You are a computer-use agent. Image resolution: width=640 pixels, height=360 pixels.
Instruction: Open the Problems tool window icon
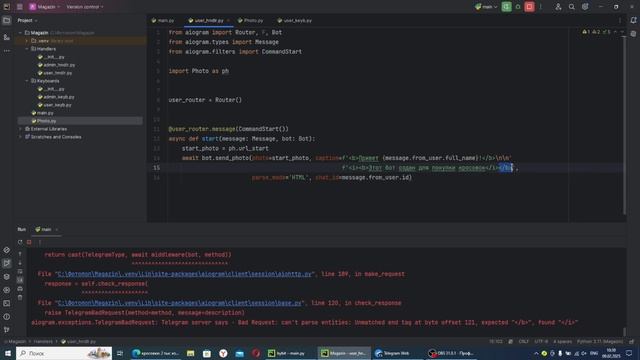coord(7,317)
